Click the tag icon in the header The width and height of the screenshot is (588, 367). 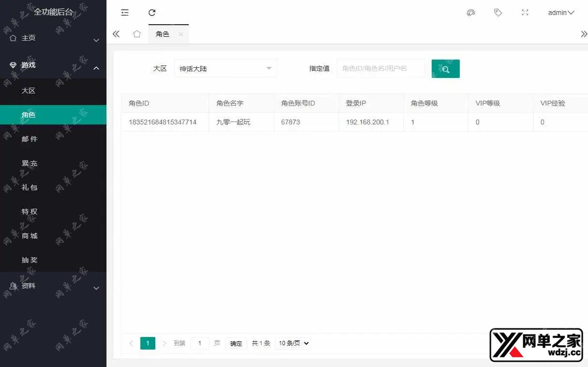(498, 12)
